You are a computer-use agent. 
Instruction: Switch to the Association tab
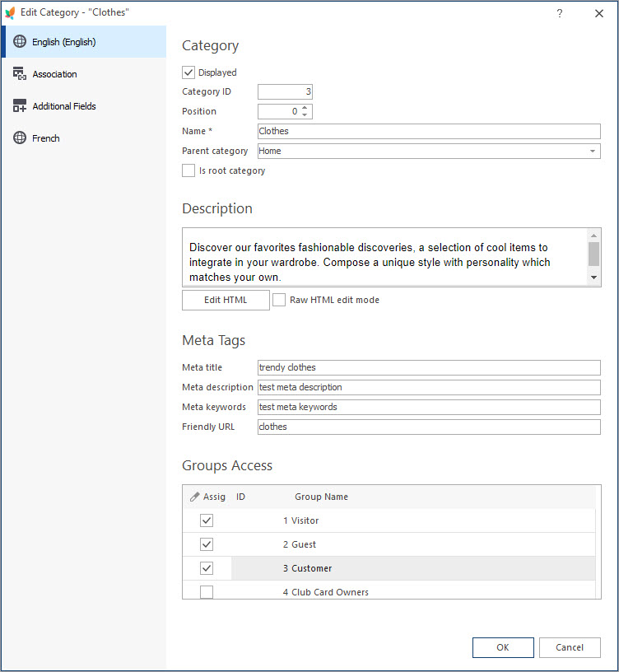[x=84, y=74]
